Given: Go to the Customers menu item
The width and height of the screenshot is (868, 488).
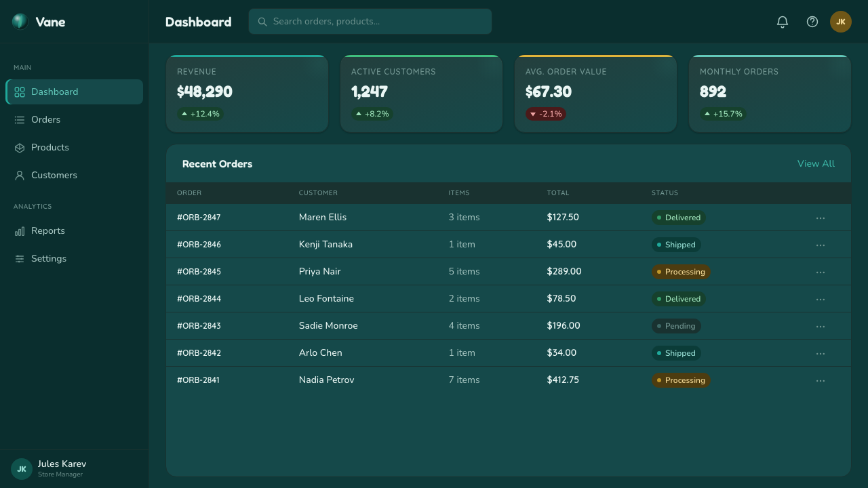Looking at the screenshot, I should click(x=75, y=175).
